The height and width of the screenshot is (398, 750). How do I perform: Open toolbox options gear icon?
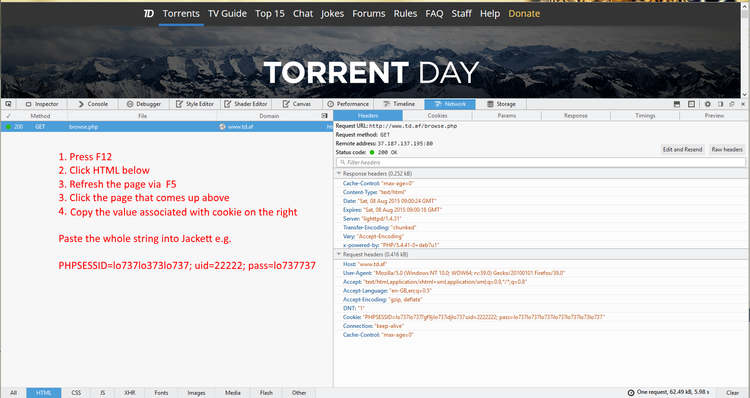click(x=707, y=104)
